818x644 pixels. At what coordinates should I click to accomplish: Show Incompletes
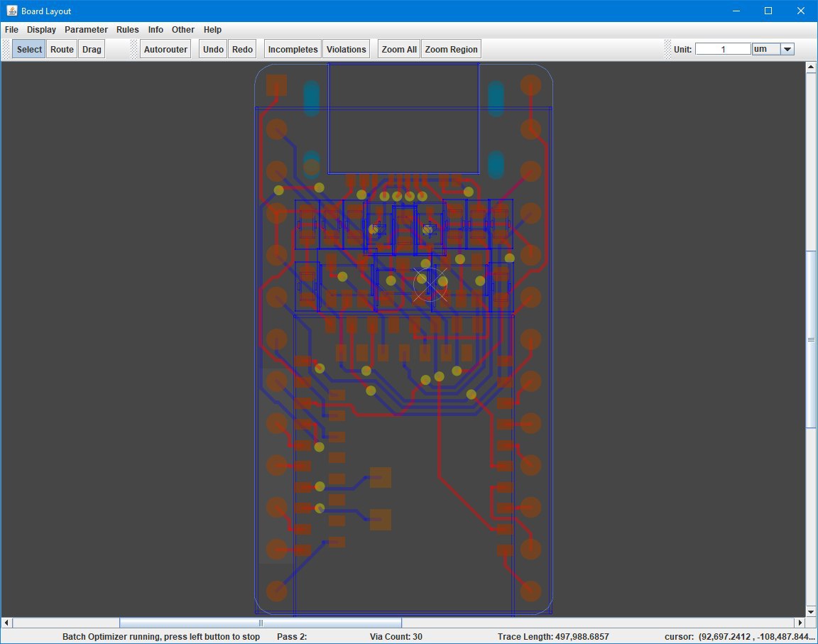point(293,49)
